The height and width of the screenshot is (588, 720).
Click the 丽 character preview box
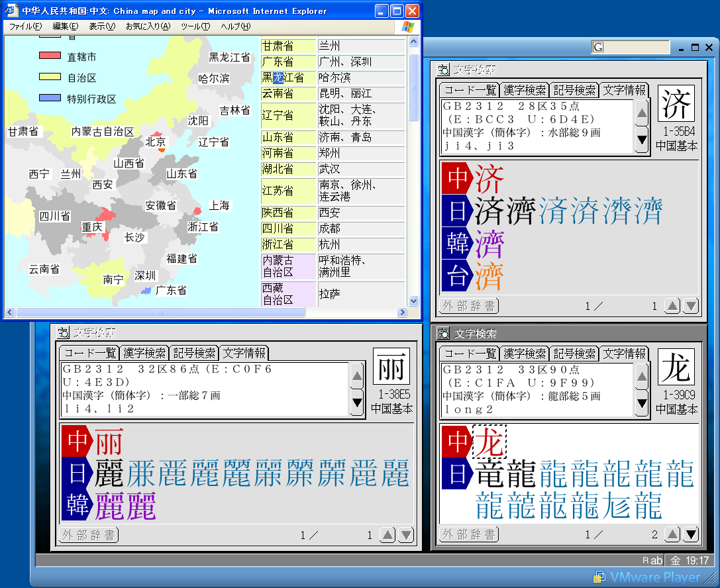tap(391, 368)
